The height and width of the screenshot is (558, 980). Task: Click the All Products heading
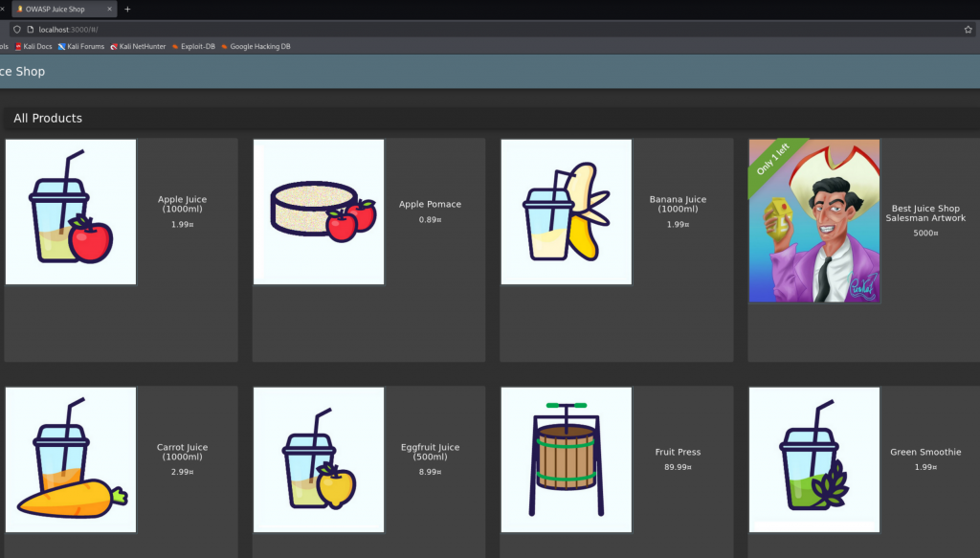[48, 118]
